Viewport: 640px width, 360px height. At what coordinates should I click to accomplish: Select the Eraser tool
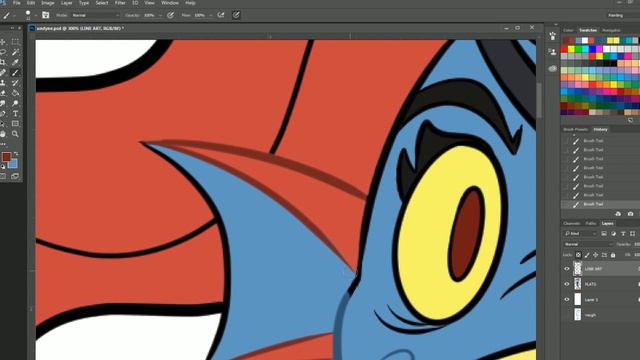3,93
